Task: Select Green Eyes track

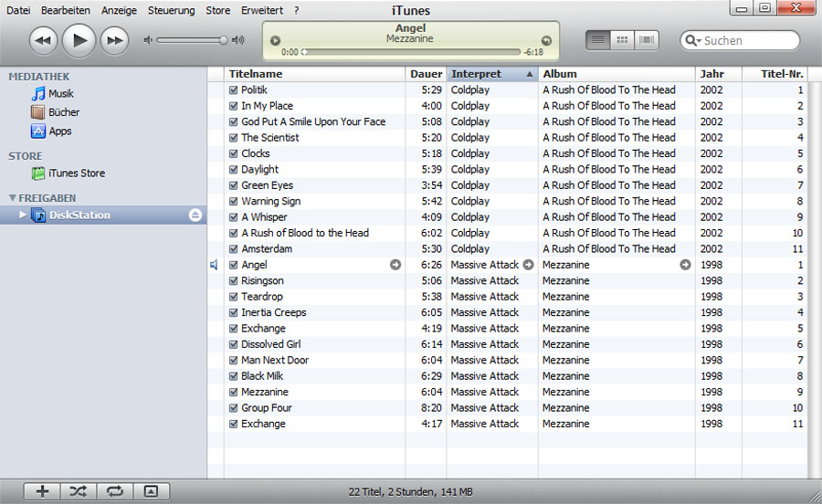Action: 507,185
